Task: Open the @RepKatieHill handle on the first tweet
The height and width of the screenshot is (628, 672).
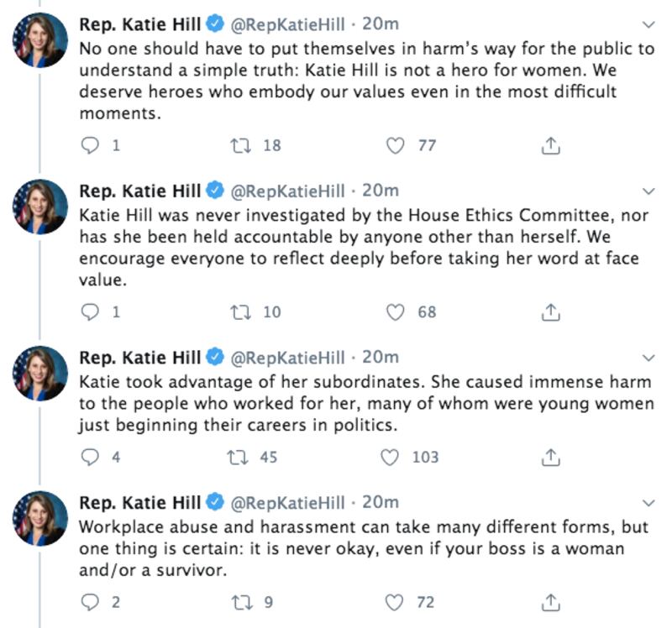Action: (x=287, y=24)
